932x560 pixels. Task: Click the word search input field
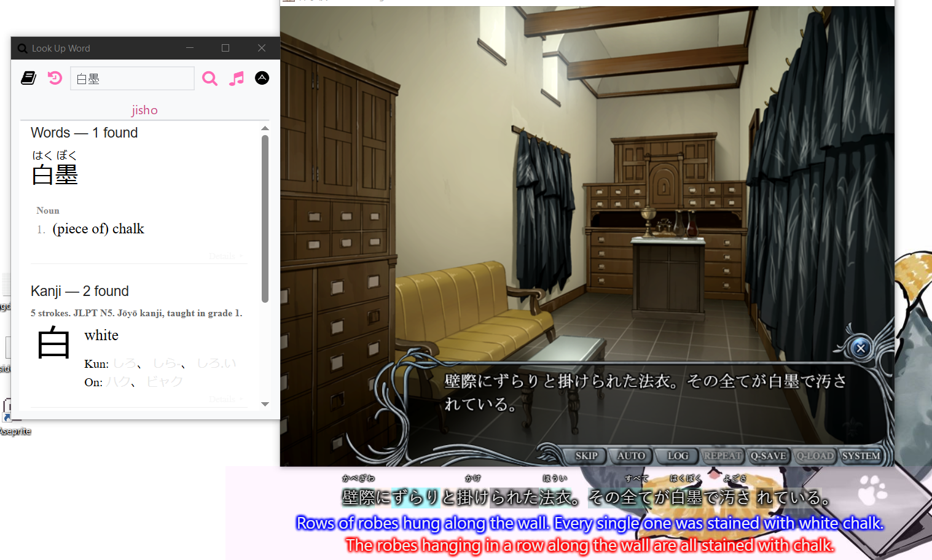(x=132, y=79)
